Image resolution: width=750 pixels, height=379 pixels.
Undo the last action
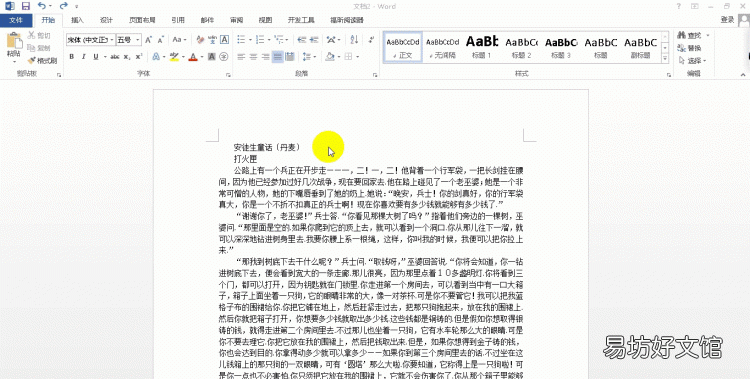click(x=41, y=6)
